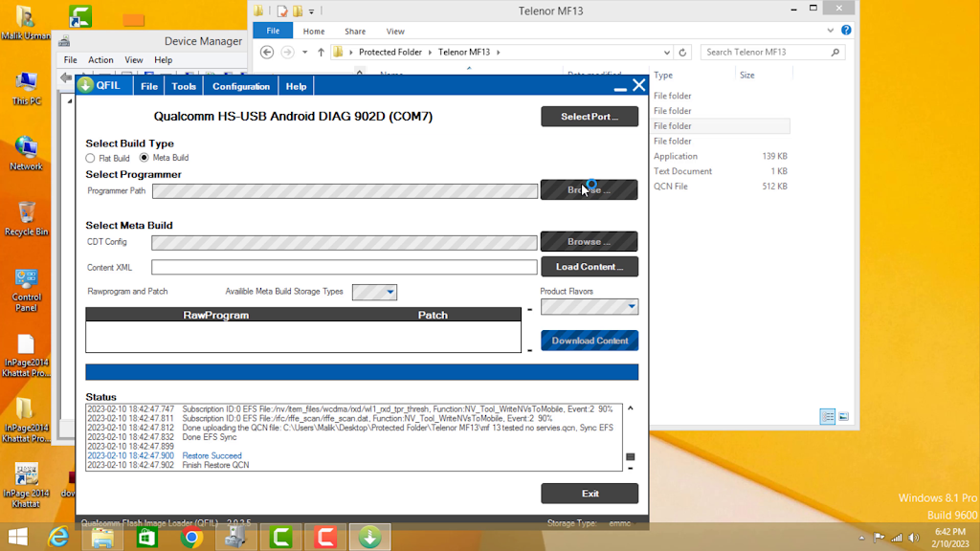Image resolution: width=980 pixels, height=551 pixels.
Task: Click the Programmer Path input field
Action: [x=345, y=191]
